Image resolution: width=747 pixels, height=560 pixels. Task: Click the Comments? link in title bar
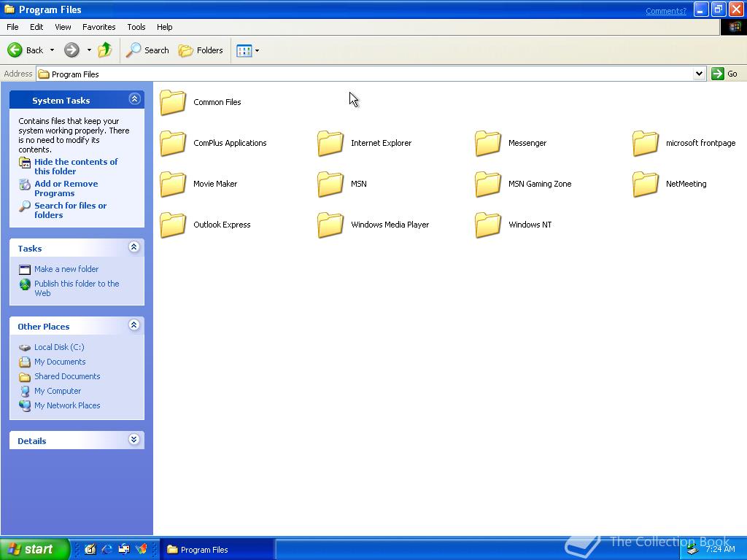point(665,11)
